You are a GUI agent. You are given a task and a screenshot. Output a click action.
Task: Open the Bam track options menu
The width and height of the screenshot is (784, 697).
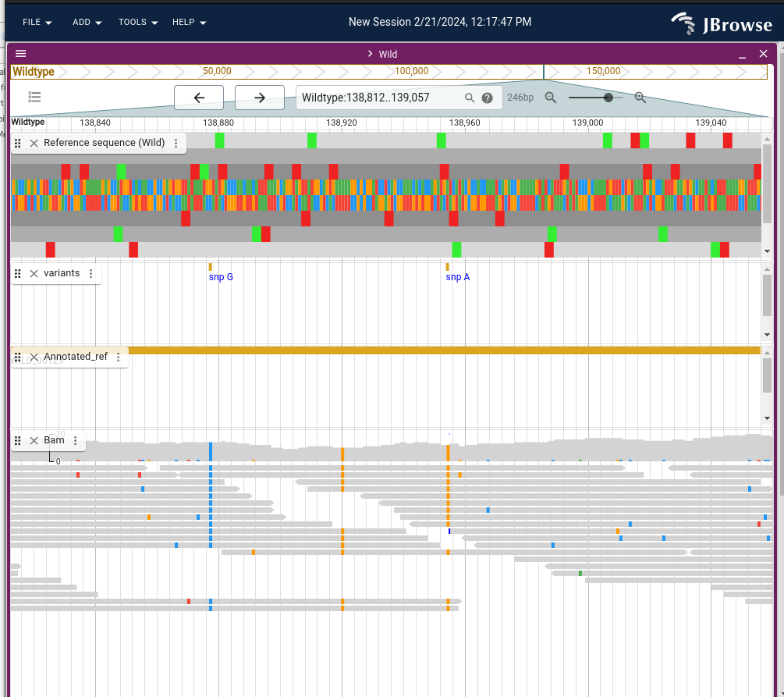pos(76,441)
